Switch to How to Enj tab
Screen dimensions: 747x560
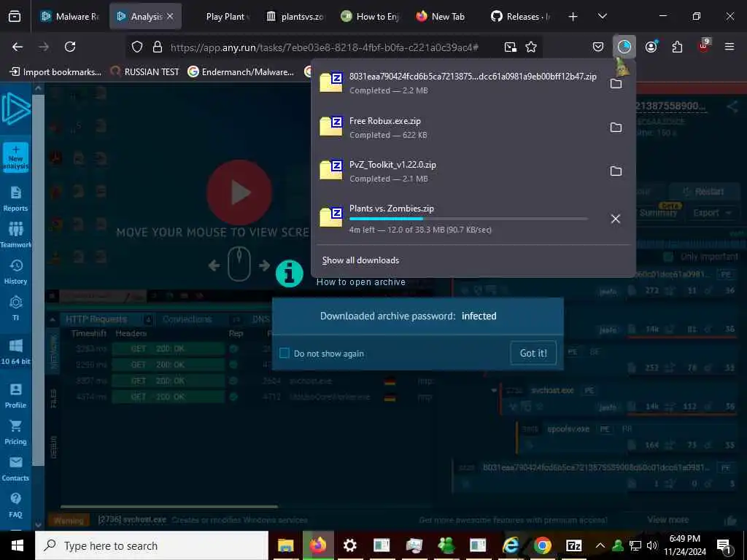pos(371,17)
